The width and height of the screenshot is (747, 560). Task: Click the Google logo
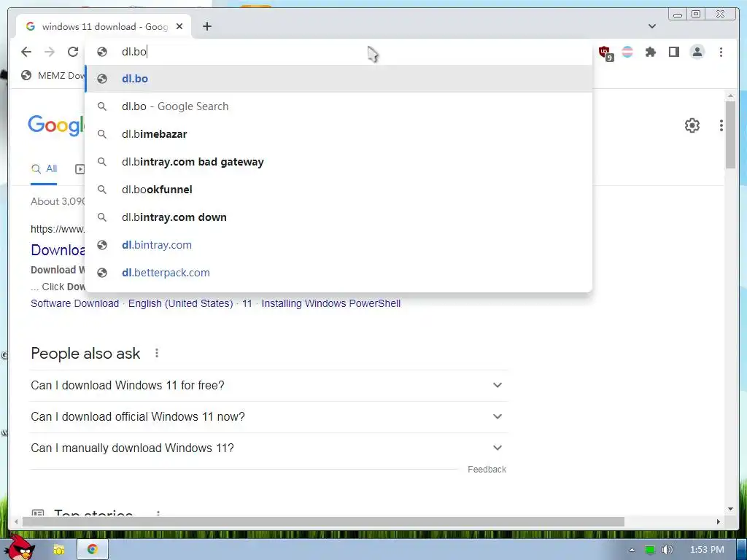pyautogui.click(x=56, y=125)
